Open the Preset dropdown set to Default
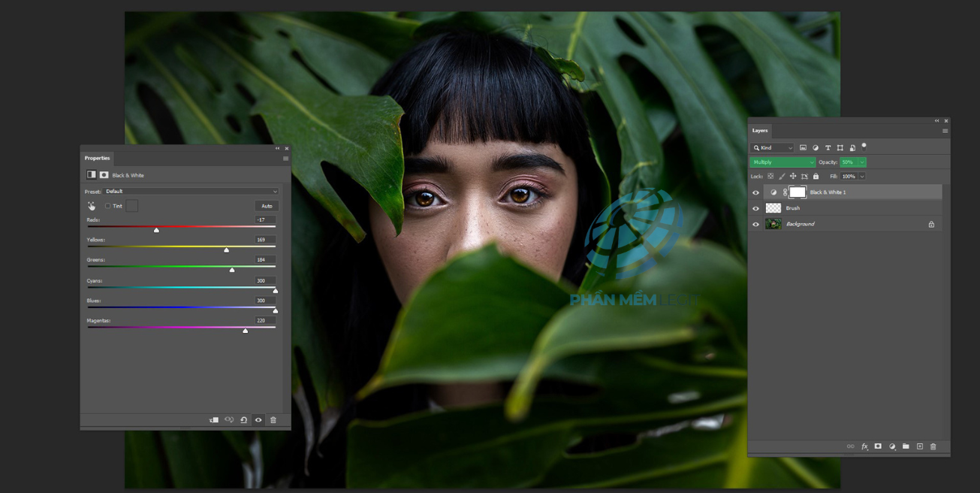This screenshot has height=493, width=980. (191, 192)
